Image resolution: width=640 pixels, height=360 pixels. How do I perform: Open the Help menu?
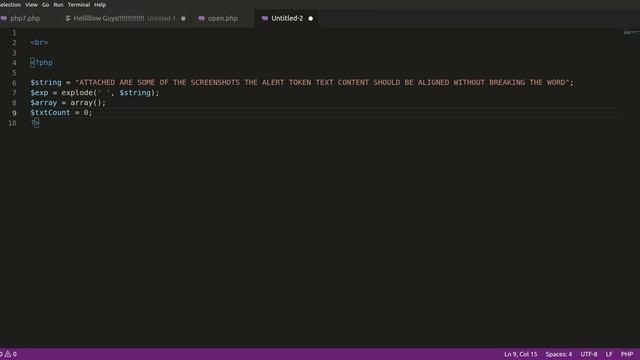click(100, 5)
